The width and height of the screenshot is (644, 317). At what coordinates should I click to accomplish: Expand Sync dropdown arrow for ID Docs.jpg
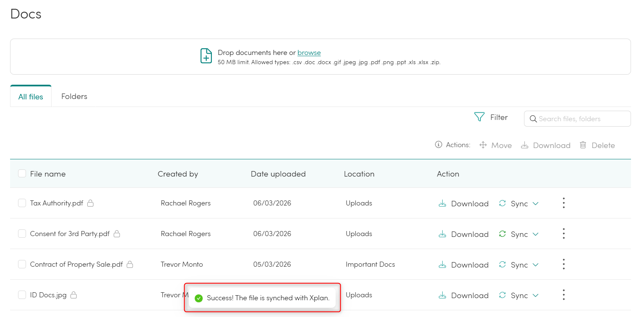535,296
